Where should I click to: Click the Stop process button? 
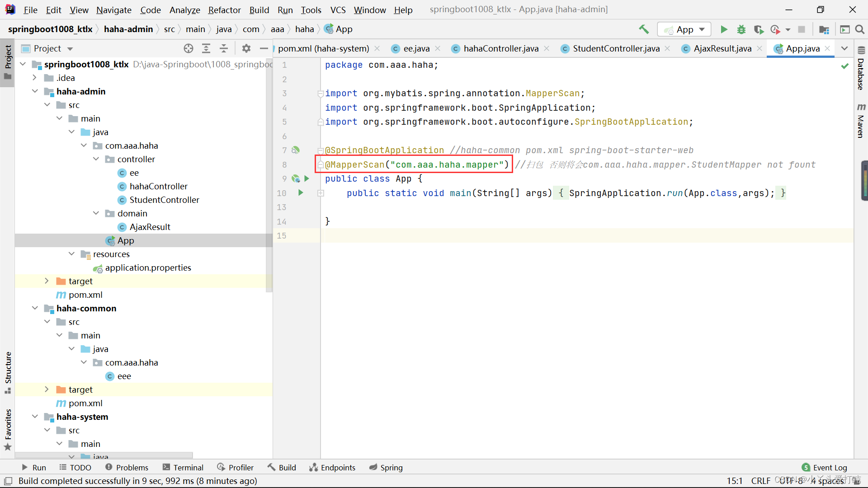coord(802,29)
